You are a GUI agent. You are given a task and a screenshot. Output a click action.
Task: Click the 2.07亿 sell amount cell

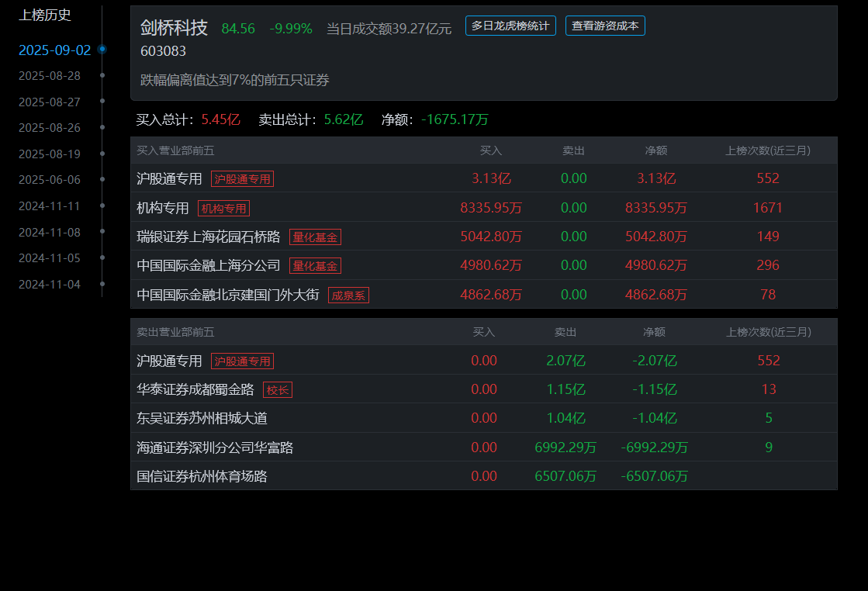pyautogui.click(x=565, y=361)
